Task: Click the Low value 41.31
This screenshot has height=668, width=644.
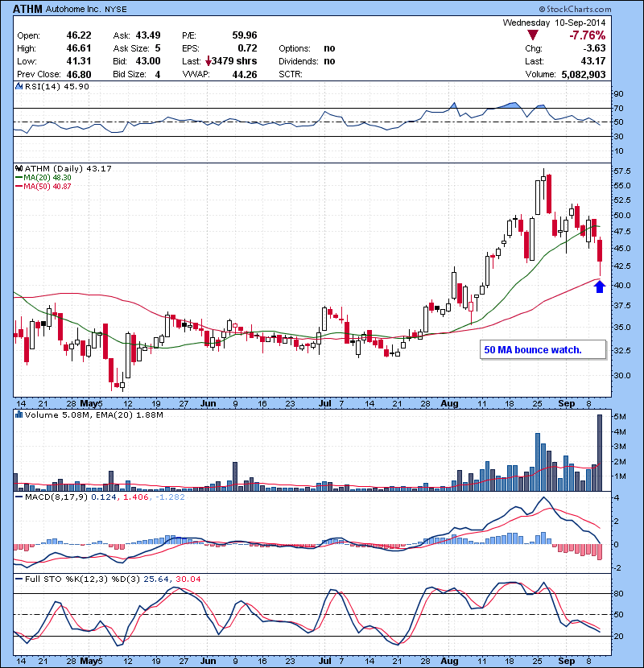Action: 79,61
